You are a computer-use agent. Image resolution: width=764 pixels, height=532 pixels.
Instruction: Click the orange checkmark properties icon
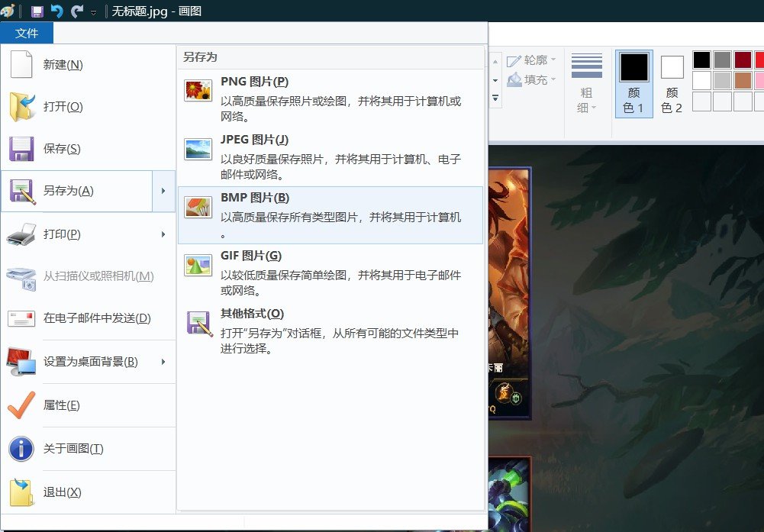click(21, 405)
